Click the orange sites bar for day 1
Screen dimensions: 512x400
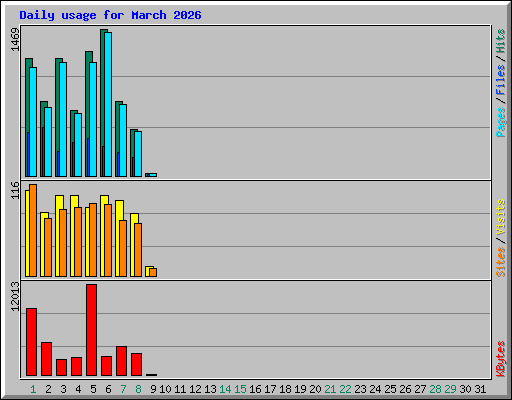(33, 230)
